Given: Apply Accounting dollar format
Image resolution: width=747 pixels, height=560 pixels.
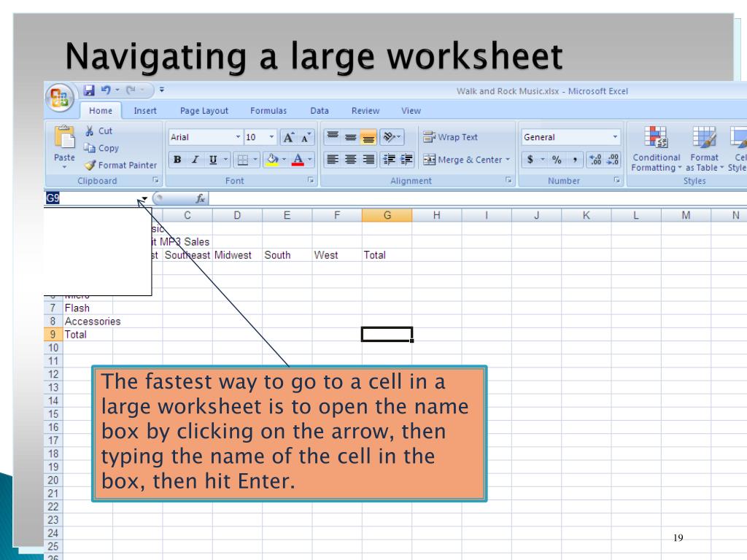Looking at the screenshot, I should [530, 160].
